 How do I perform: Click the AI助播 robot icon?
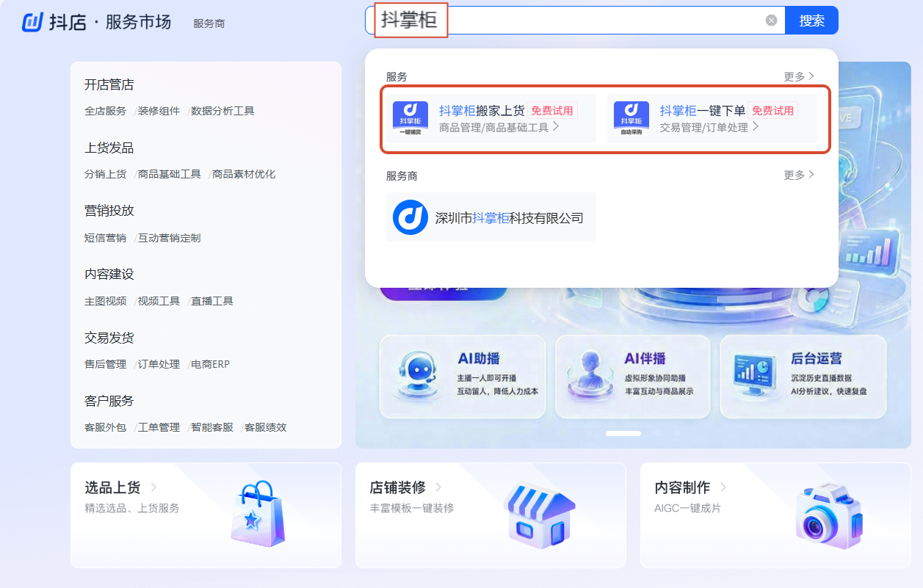coord(418,375)
